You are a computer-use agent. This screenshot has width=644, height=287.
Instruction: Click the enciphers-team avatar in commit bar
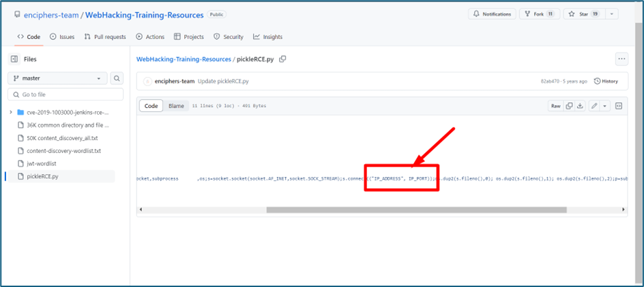coord(147,81)
